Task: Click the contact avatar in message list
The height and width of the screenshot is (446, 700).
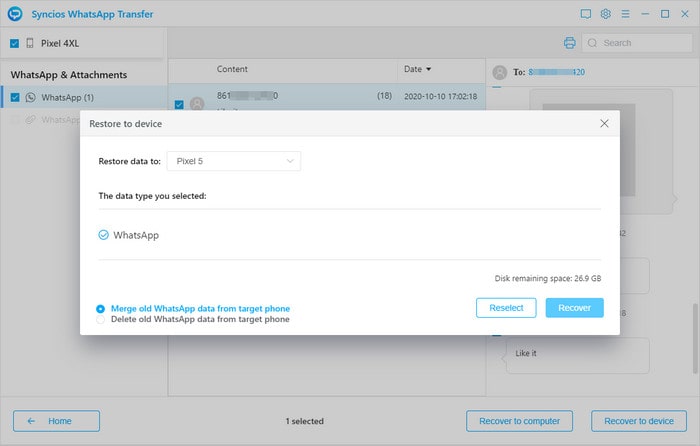Action: click(x=197, y=104)
